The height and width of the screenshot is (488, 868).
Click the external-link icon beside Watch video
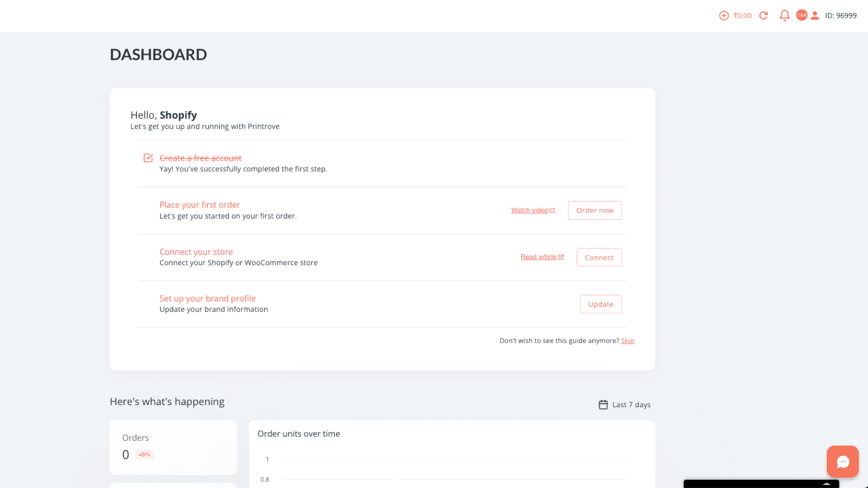552,210
